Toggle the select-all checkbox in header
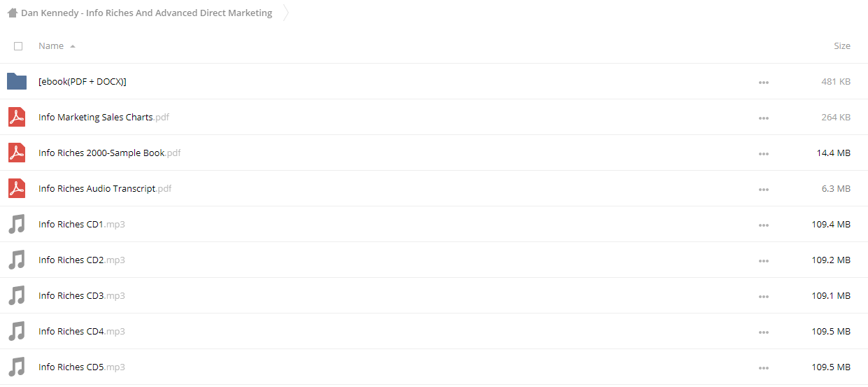Screen dimensions: 868x387 (18, 46)
